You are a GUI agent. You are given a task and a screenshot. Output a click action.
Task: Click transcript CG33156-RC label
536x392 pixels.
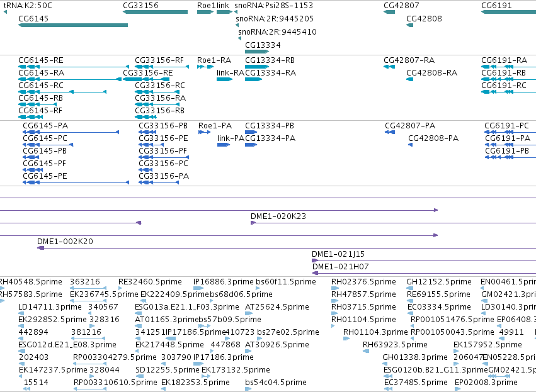pos(159,86)
